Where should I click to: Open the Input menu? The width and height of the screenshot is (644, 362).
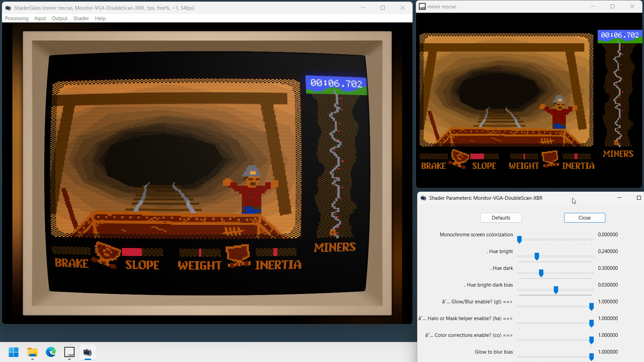pos(40,18)
